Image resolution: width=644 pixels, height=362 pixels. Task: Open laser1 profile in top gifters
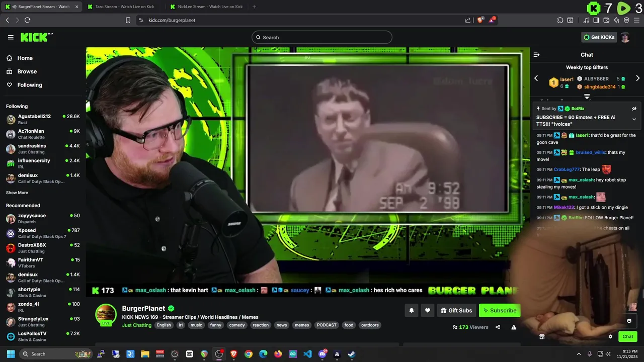[567, 79]
